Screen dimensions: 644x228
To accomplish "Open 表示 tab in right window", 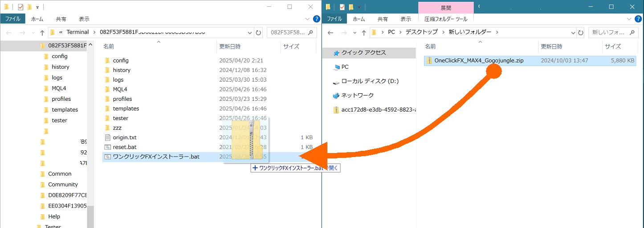I will tap(406, 19).
